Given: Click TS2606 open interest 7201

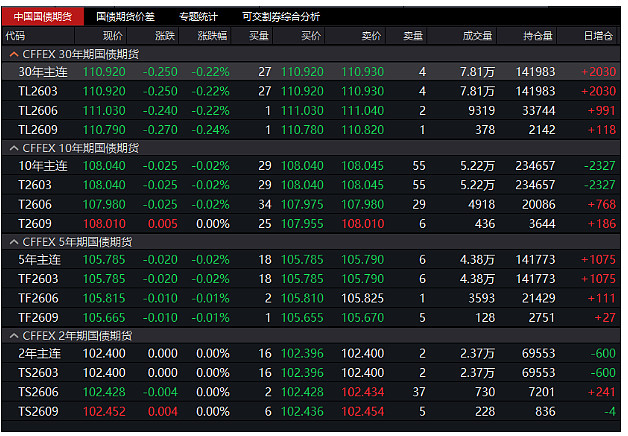Looking at the screenshot, I should (x=542, y=392).
